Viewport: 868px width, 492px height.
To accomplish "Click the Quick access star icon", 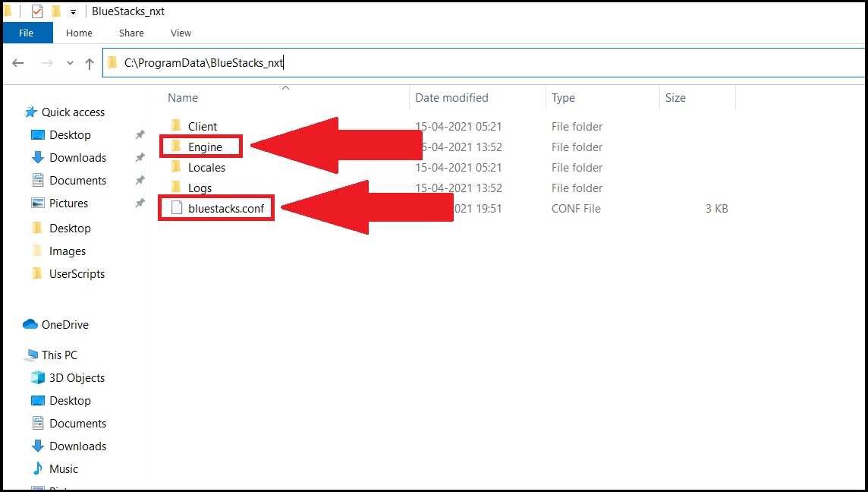I will (31, 112).
